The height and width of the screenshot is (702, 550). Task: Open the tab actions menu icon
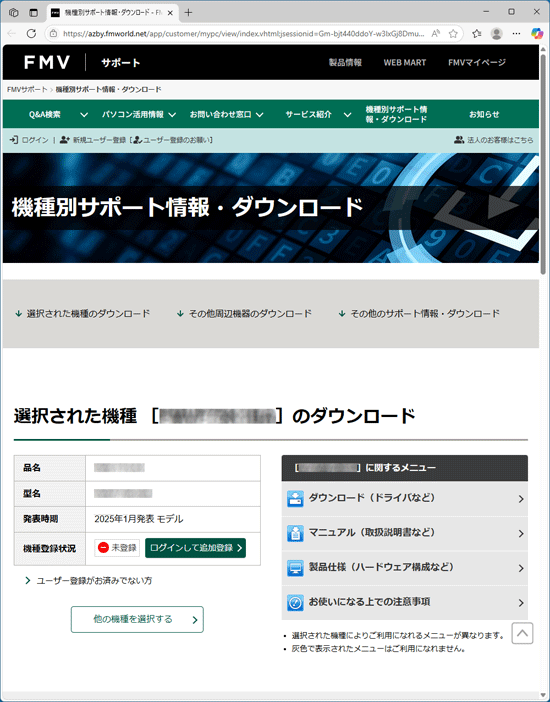pyautogui.click(x=34, y=13)
